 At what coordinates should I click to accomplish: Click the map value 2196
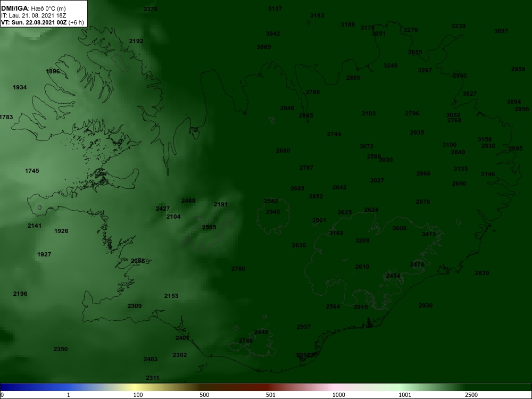pyautogui.click(x=20, y=294)
